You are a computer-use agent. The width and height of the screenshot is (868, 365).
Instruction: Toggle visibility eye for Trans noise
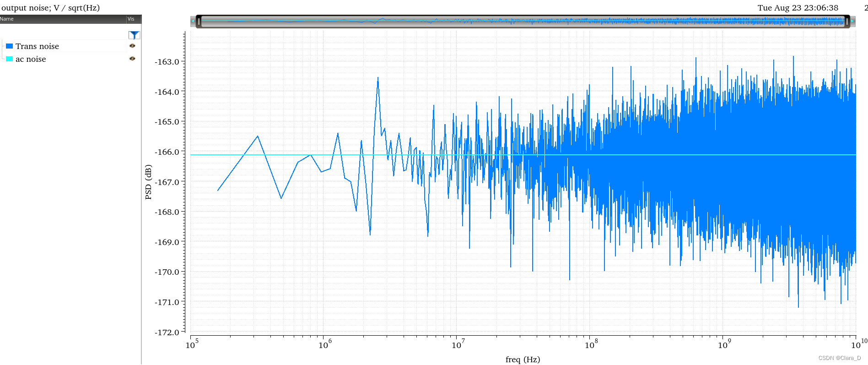[132, 46]
